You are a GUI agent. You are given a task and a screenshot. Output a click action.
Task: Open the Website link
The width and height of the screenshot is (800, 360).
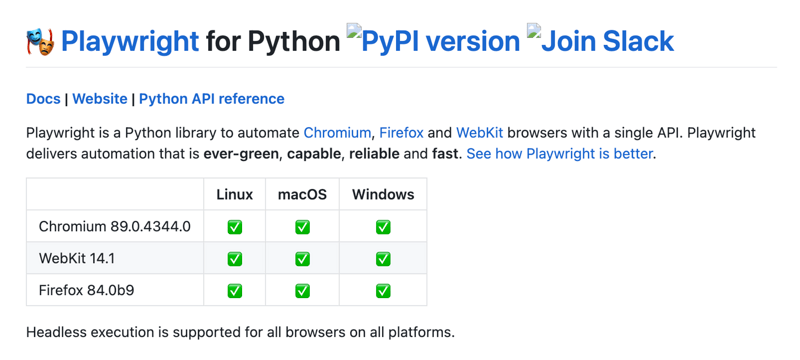[100, 98]
